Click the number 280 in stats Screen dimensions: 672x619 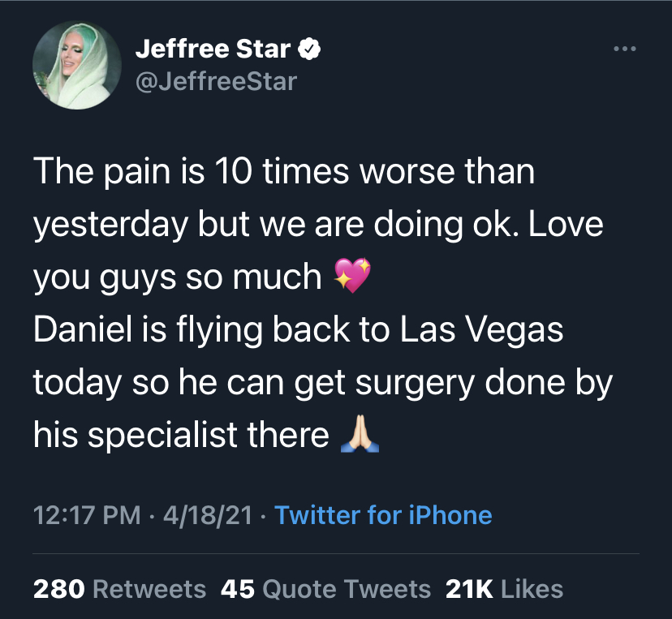click(58, 589)
